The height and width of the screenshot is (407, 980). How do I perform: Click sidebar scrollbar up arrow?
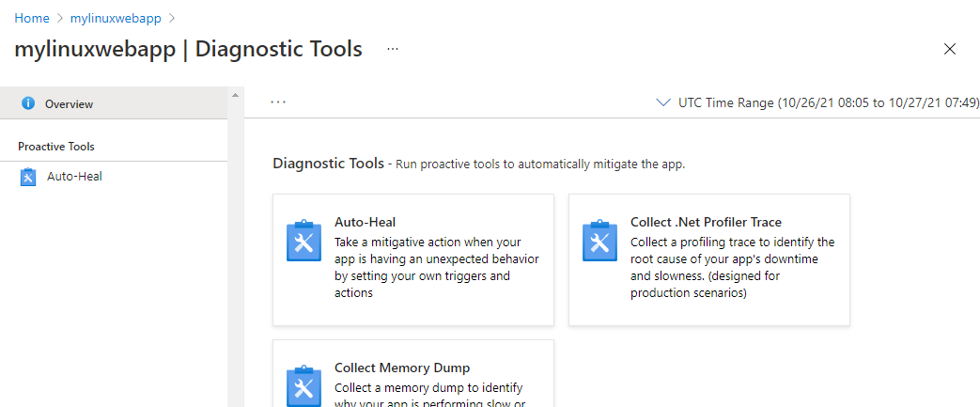tap(235, 95)
